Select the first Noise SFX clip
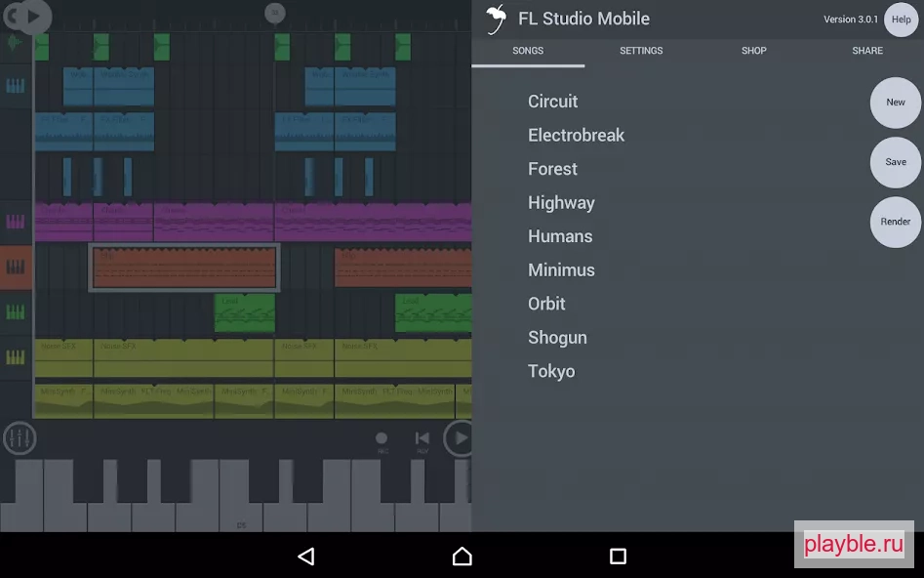Viewport: 924px width, 578px height. pos(63,357)
